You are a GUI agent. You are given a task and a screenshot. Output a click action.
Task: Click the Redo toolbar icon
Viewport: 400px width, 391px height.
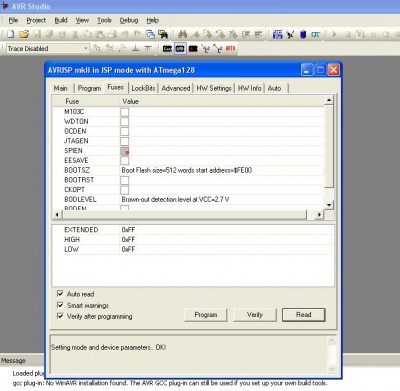coord(137,34)
